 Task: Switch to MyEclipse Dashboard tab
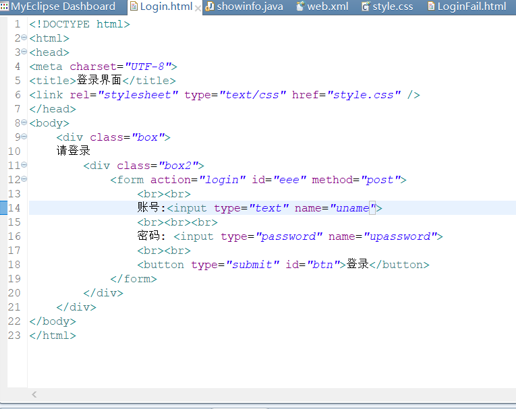point(63,6)
